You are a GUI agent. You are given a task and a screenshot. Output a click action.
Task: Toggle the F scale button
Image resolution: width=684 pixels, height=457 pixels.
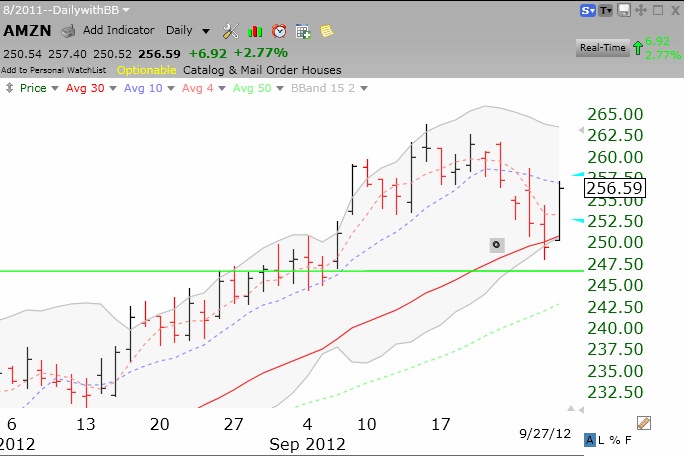(x=628, y=440)
